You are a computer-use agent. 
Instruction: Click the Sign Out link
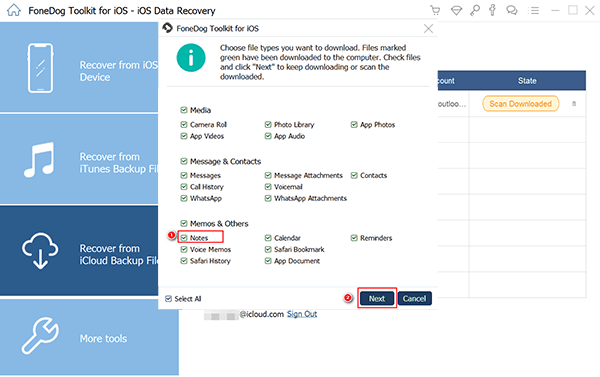click(x=302, y=314)
